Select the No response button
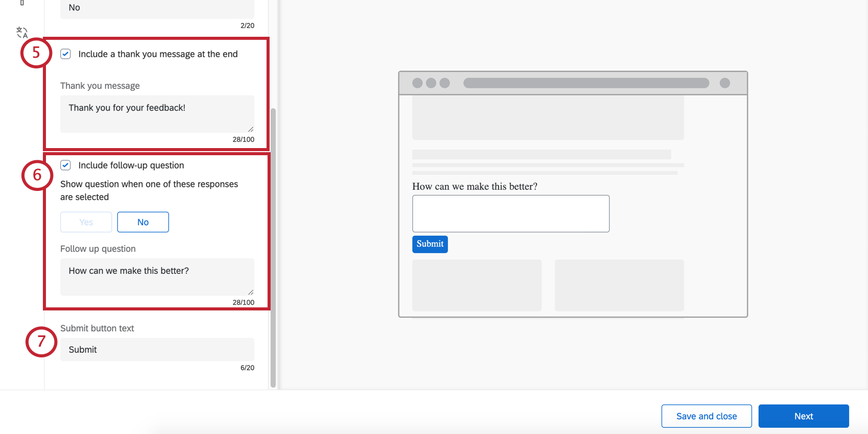Screen dimensions: 868x434 (143, 222)
